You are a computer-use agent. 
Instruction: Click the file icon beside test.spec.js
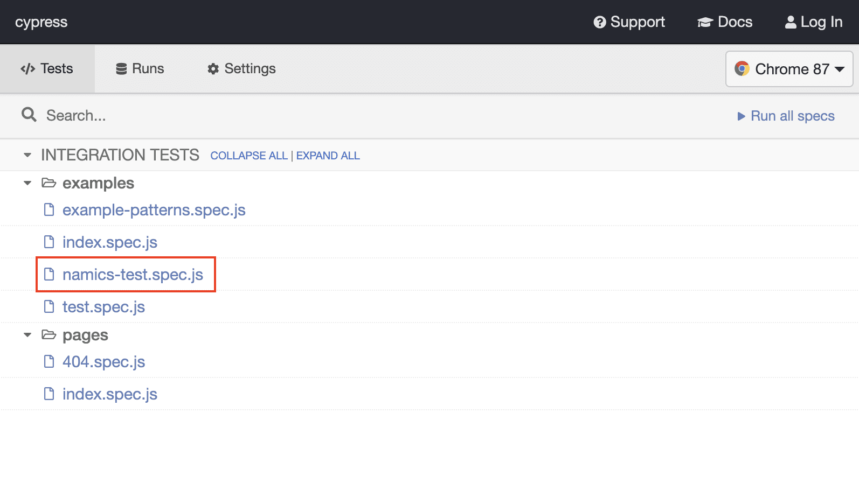(x=49, y=306)
